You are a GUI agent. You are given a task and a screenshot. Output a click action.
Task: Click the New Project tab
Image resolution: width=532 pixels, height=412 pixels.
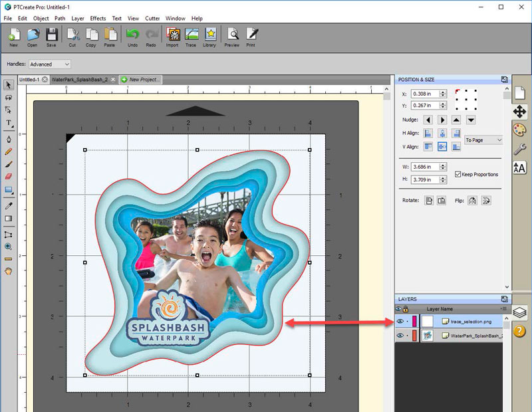[140, 79]
